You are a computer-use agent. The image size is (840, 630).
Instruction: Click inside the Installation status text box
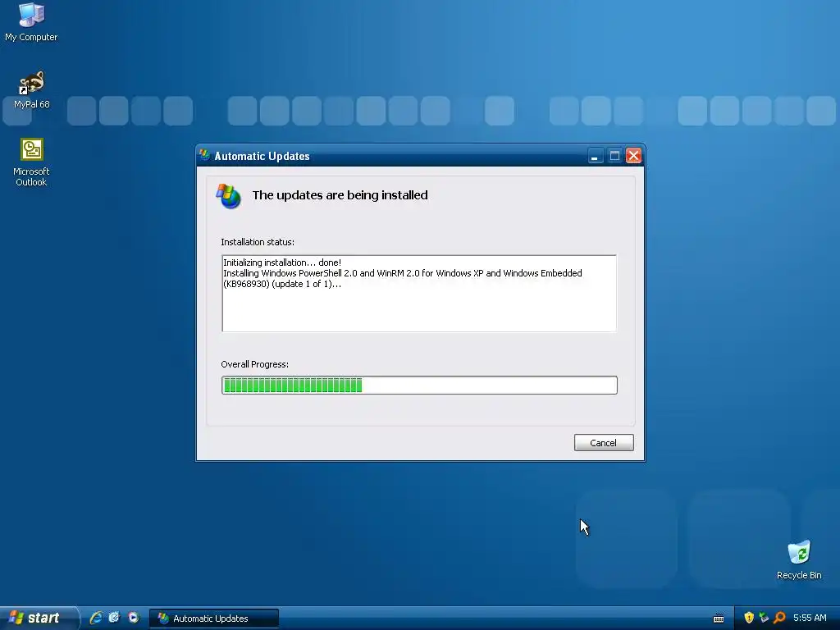click(x=419, y=294)
